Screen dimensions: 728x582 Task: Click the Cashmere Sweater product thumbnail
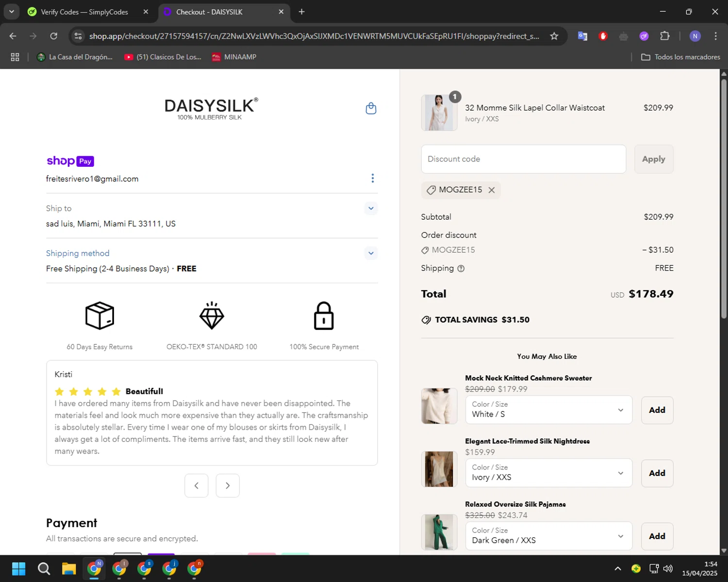click(x=439, y=406)
